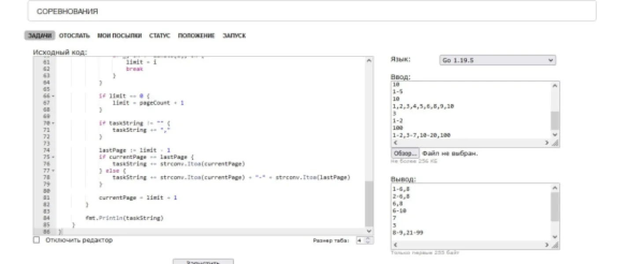Click Вывод horizontal scrollbar left arrow

pos(395,245)
